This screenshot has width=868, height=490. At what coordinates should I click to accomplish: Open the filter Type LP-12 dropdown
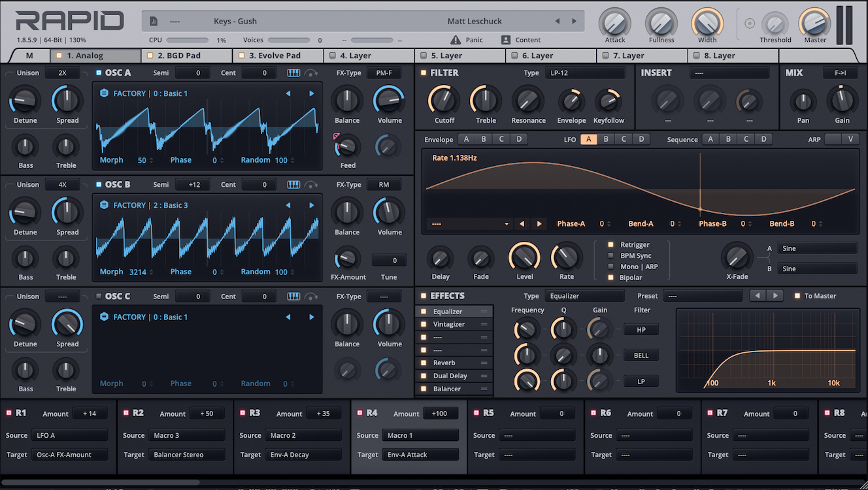[x=585, y=73]
